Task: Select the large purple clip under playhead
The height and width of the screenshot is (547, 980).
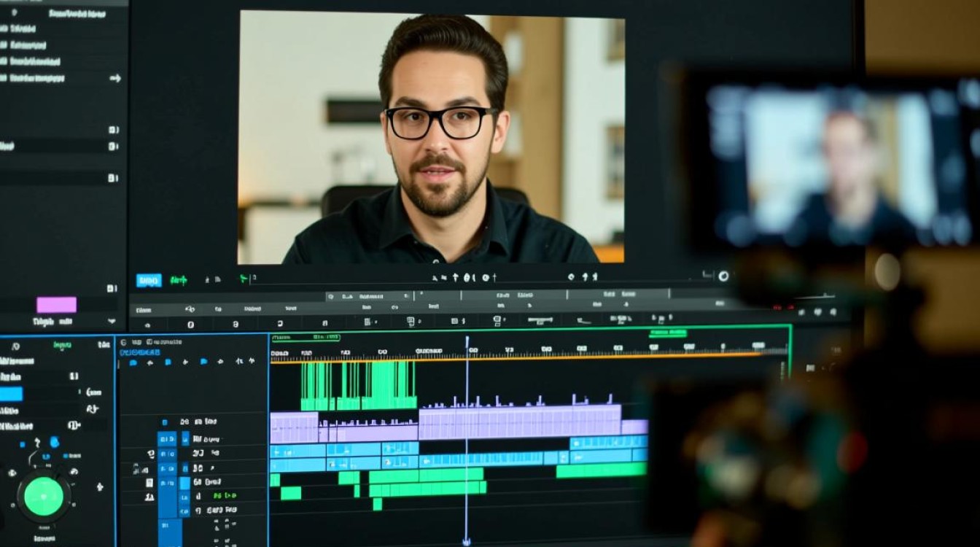Action: pyautogui.click(x=519, y=422)
